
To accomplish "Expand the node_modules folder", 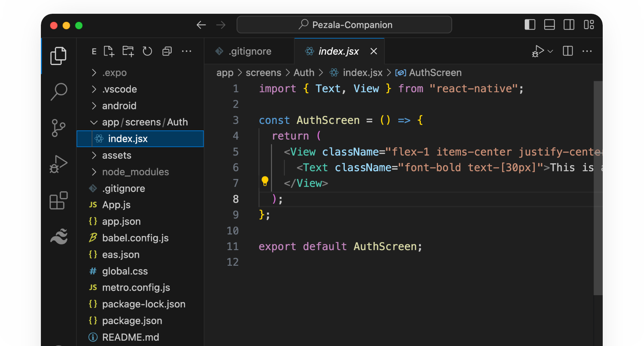I will 135,172.
